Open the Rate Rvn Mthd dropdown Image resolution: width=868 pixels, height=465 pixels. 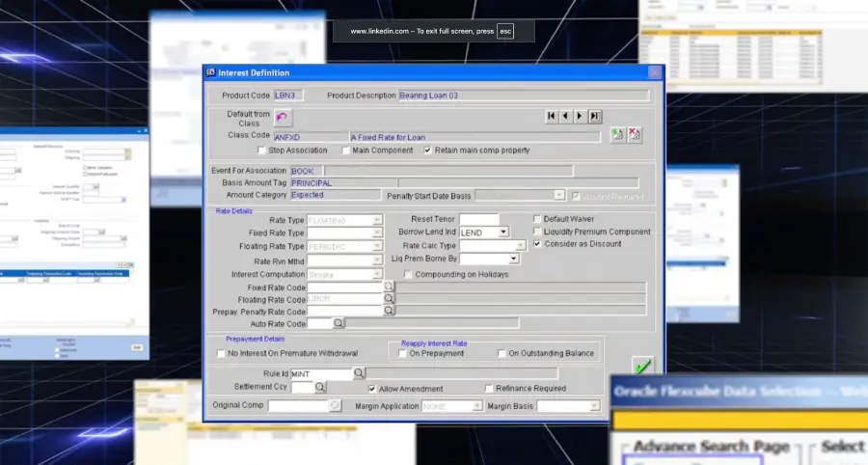click(x=377, y=260)
